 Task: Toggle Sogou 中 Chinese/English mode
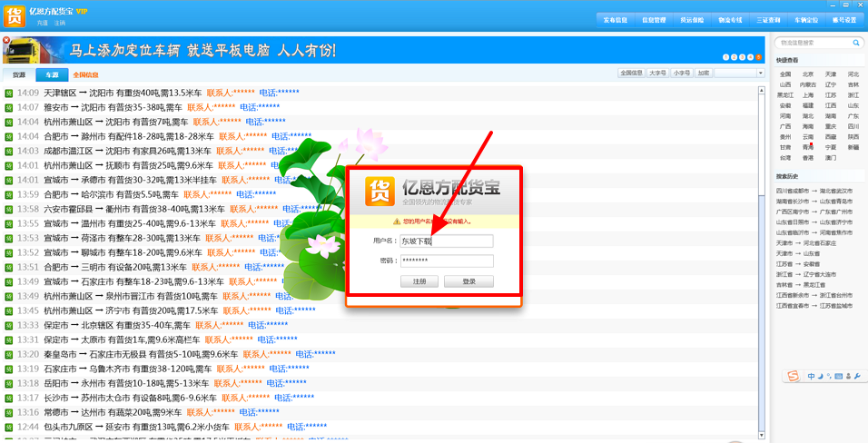[811, 377]
